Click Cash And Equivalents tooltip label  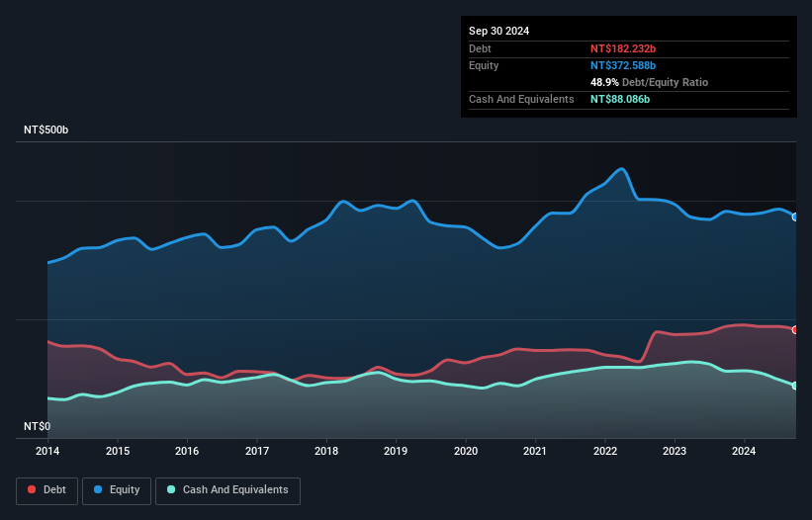(521, 99)
